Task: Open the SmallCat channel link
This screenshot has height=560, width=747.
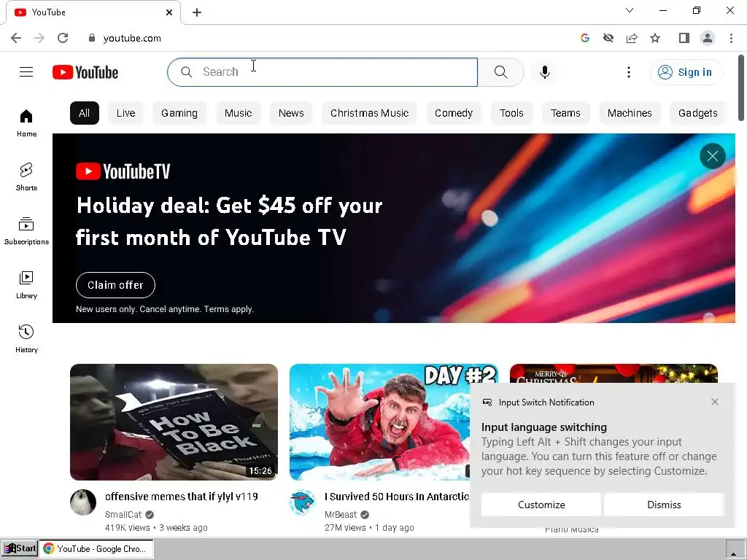Action: (x=123, y=514)
